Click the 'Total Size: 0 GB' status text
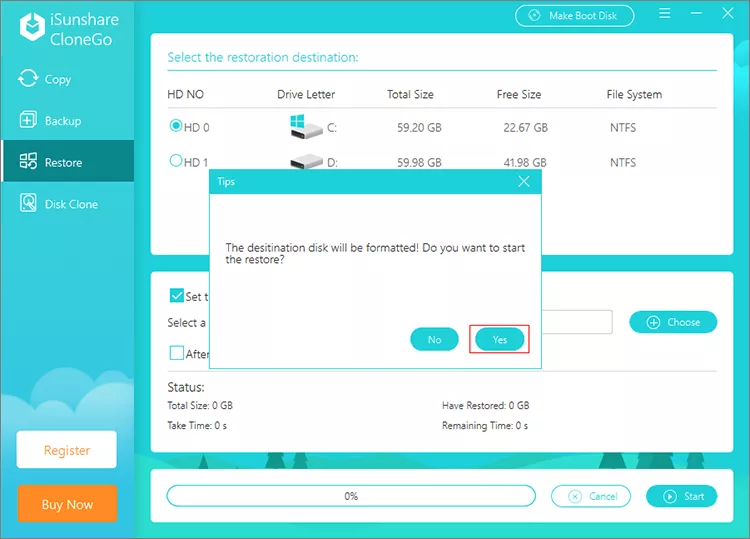Image resolution: width=750 pixels, height=539 pixels. pyautogui.click(x=200, y=406)
